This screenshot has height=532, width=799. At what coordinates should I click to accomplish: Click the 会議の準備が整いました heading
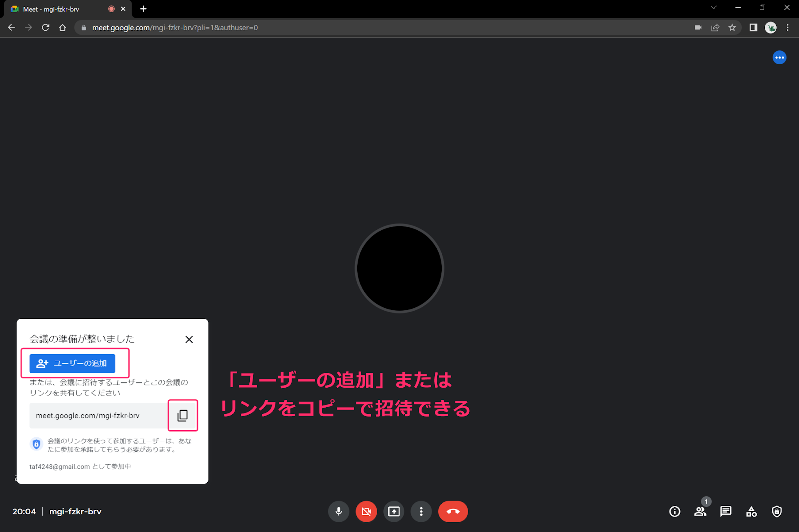tap(82, 339)
